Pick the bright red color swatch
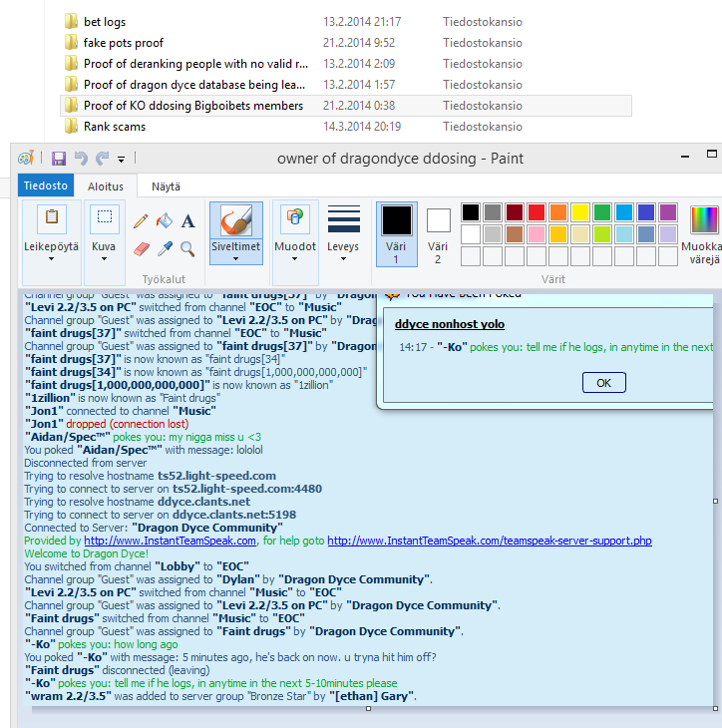Viewport: 722px width, 728px height. [537, 212]
